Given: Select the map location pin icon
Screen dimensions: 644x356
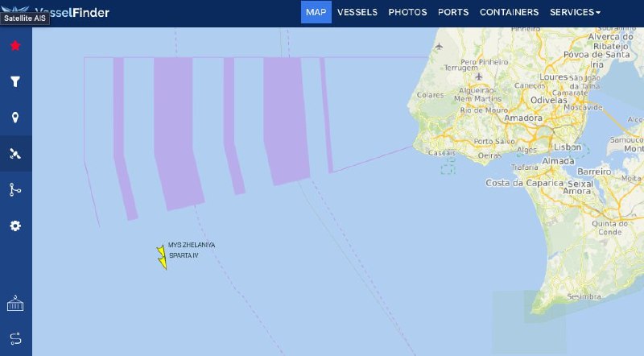Looking at the screenshot, I should coord(15,118).
